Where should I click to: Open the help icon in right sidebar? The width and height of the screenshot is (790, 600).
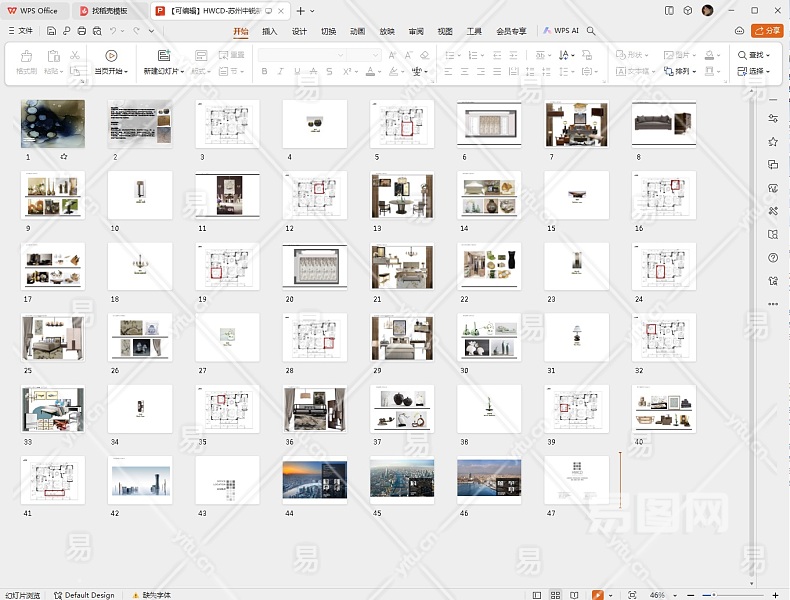tap(773, 258)
